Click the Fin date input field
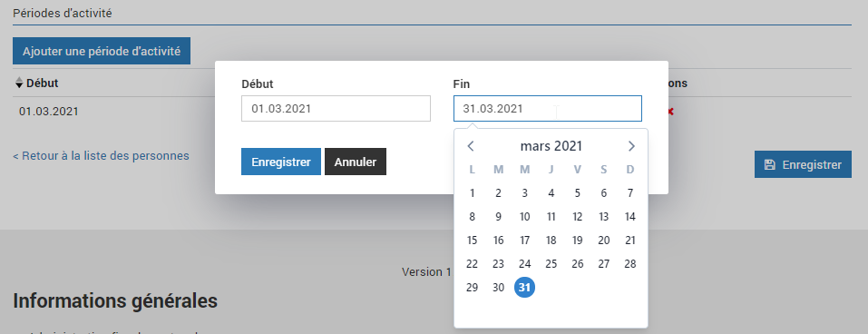The height and width of the screenshot is (334, 868). [x=548, y=109]
